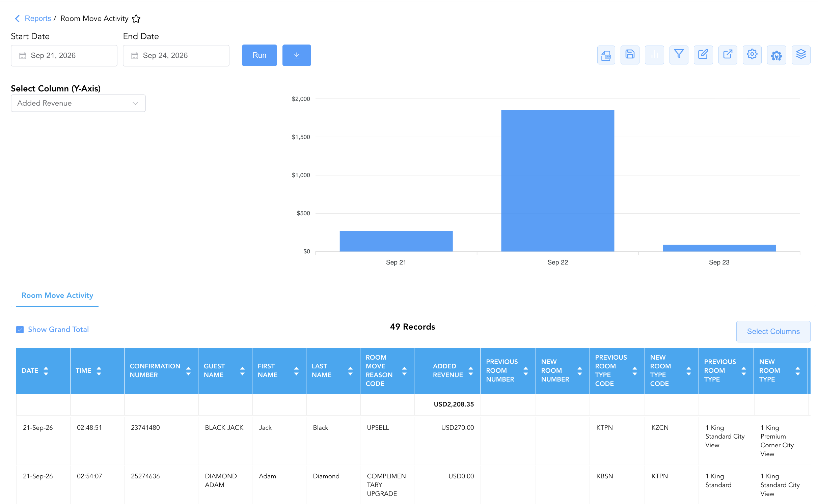Click confirmation number 23741480
The width and height of the screenshot is (818, 504).
coord(145,427)
